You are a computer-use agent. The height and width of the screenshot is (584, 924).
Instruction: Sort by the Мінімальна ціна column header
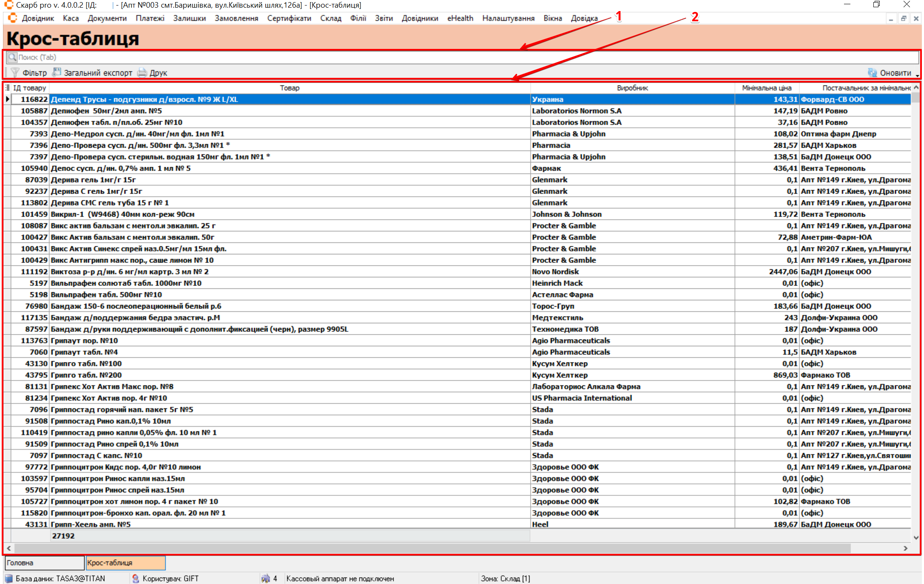coord(767,88)
